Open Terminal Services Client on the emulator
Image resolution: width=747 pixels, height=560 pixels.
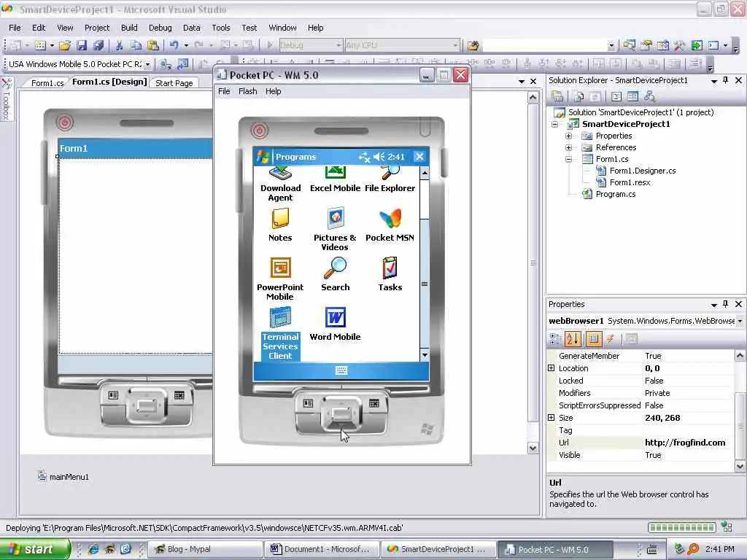[x=280, y=334]
